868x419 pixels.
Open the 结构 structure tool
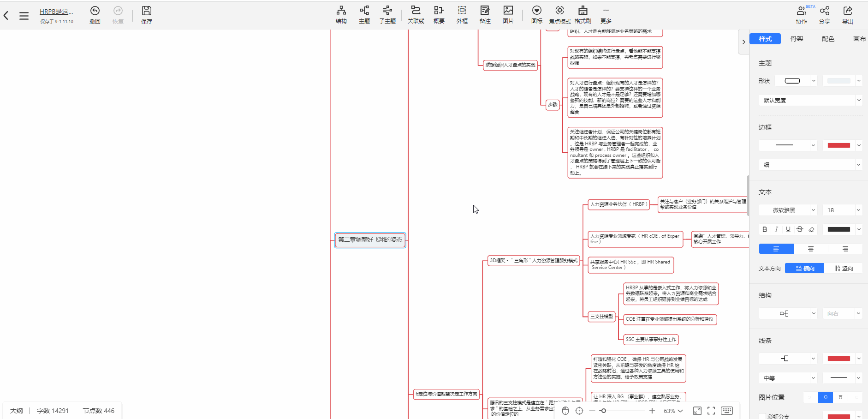[341, 15]
